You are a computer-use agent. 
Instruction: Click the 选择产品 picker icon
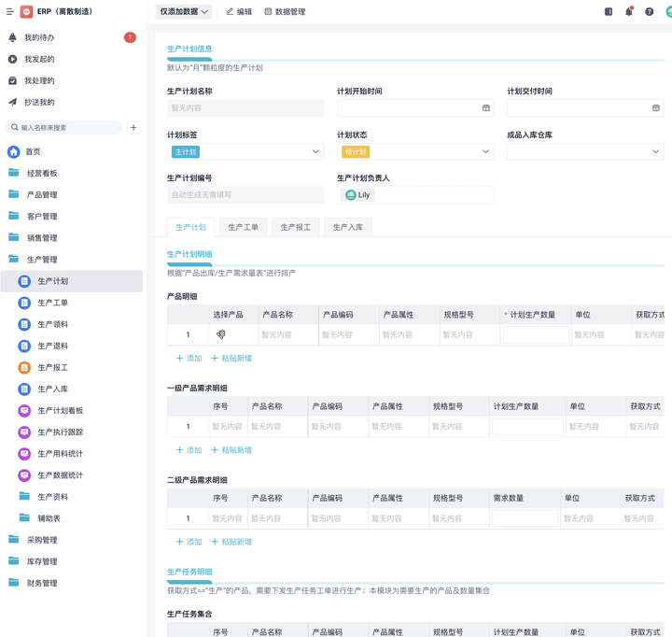point(221,334)
